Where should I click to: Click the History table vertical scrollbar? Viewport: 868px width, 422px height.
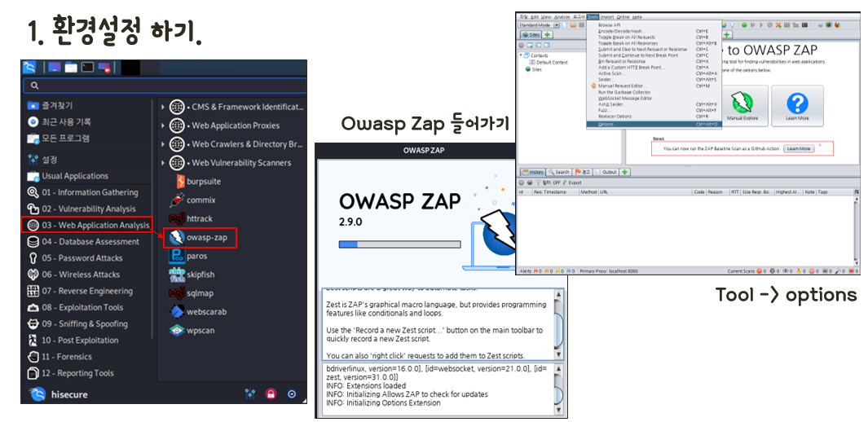coord(857,230)
